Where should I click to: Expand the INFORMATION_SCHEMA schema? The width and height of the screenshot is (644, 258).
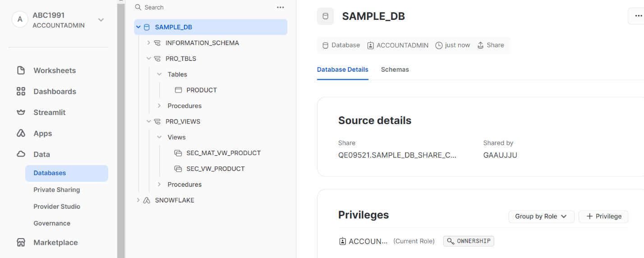tap(149, 43)
